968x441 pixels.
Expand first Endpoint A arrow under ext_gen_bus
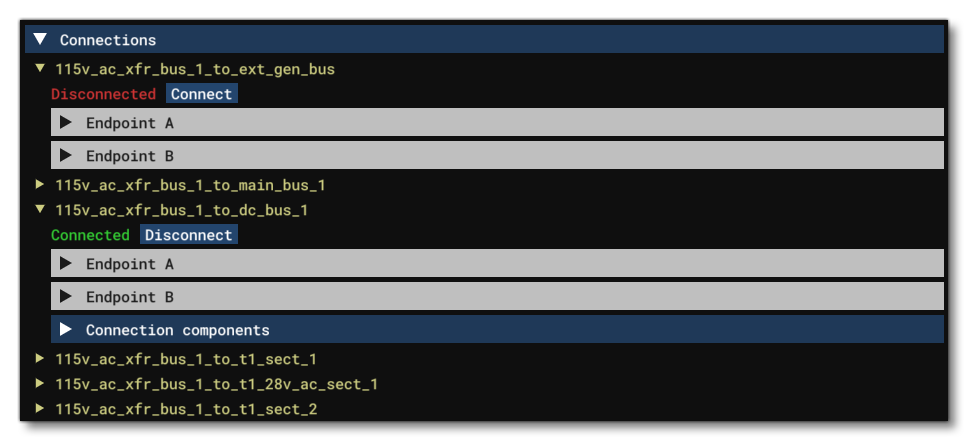pos(66,123)
